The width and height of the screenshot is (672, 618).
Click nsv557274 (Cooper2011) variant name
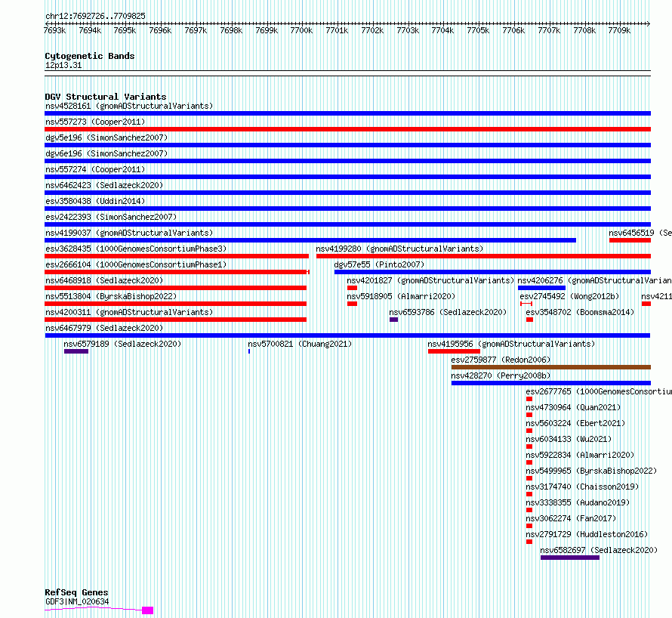pyautogui.click(x=95, y=169)
